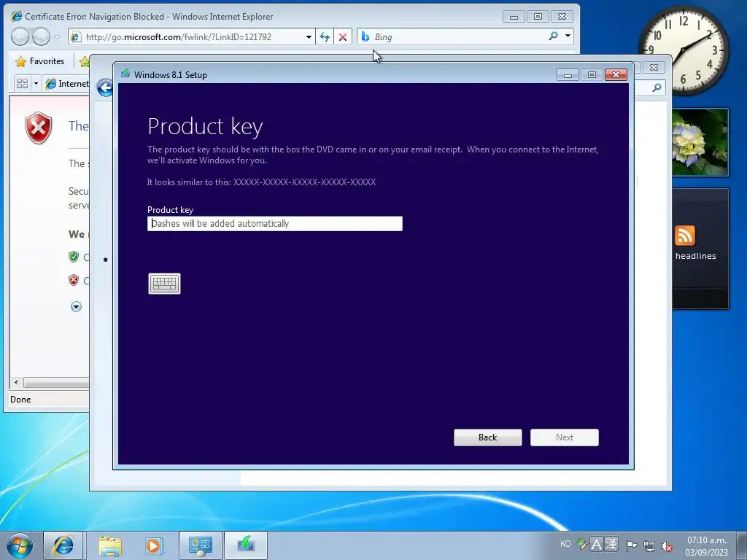Image resolution: width=747 pixels, height=560 pixels.
Task: Open address bar dropdown in Internet Explorer
Action: pyautogui.click(x=309, y=37)
